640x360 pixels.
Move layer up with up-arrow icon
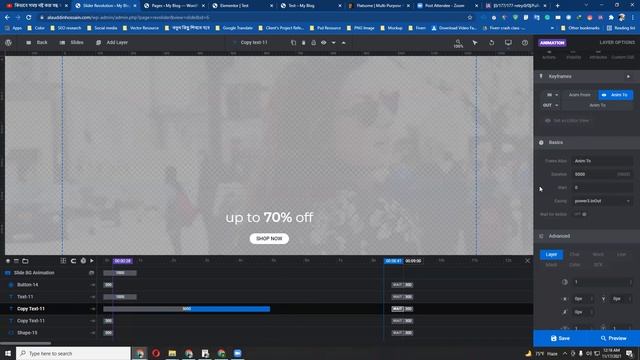click(x=344, y=42)
